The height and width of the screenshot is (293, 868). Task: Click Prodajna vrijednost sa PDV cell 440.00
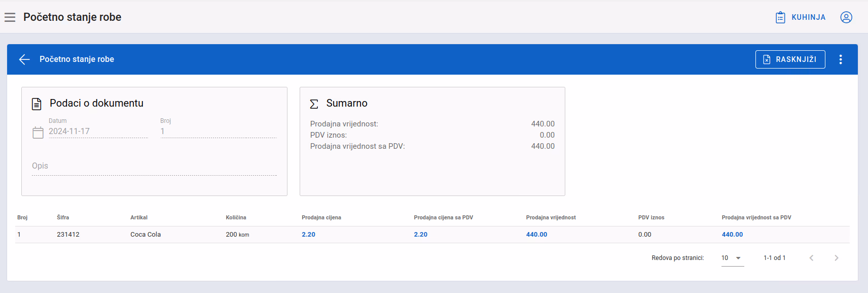point(732,235)
